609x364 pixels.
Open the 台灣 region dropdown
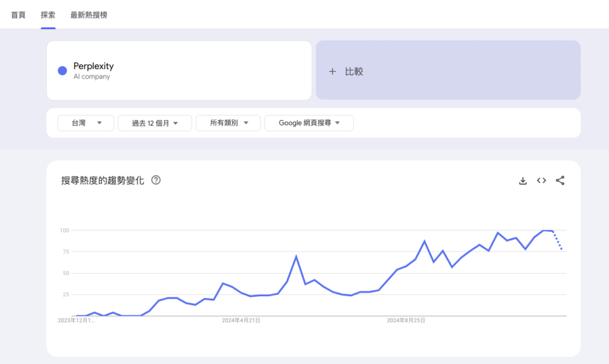tap(86, 123)
